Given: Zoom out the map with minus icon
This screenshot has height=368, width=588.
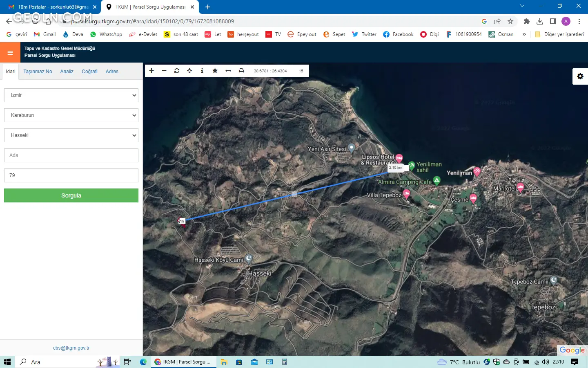Looking at the screenshot, I should point(164,71).
